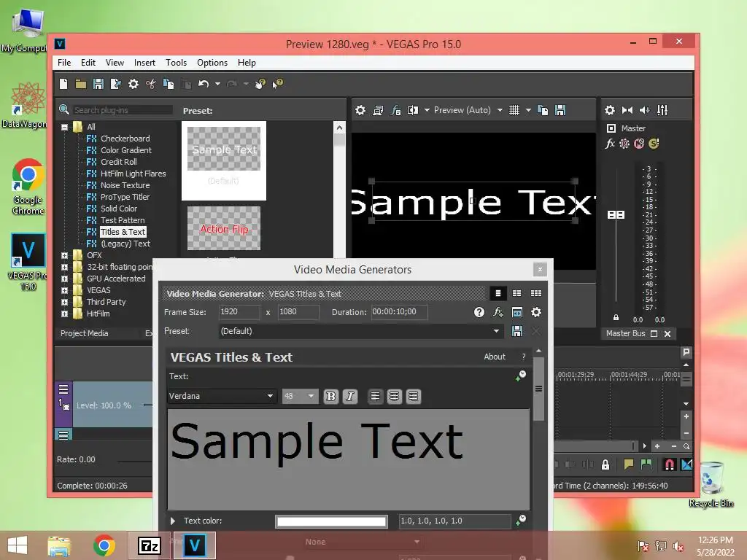Toggle the Master Bus lock icon below faders
Viewport: 747px width, 560px height.
616,318
